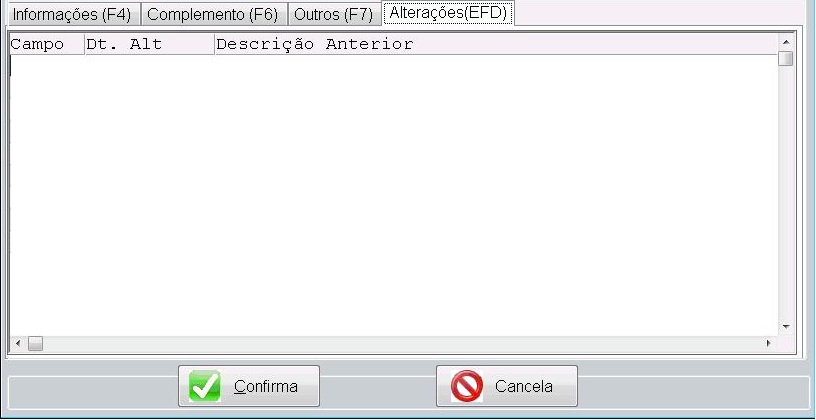Click the vertical scrollbar thumb
This screenshot has height=420, width=816.
[x=786, y=58]
